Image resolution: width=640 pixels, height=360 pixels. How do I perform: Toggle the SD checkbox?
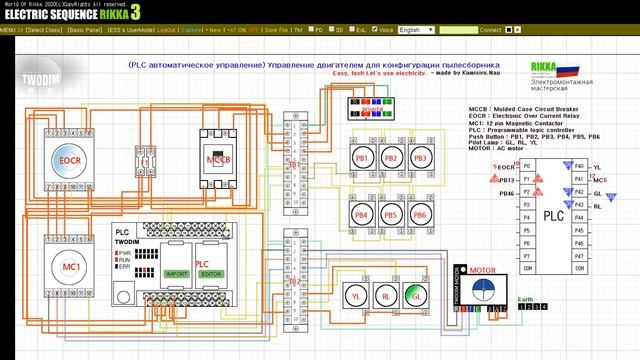(x=331, y=29)
